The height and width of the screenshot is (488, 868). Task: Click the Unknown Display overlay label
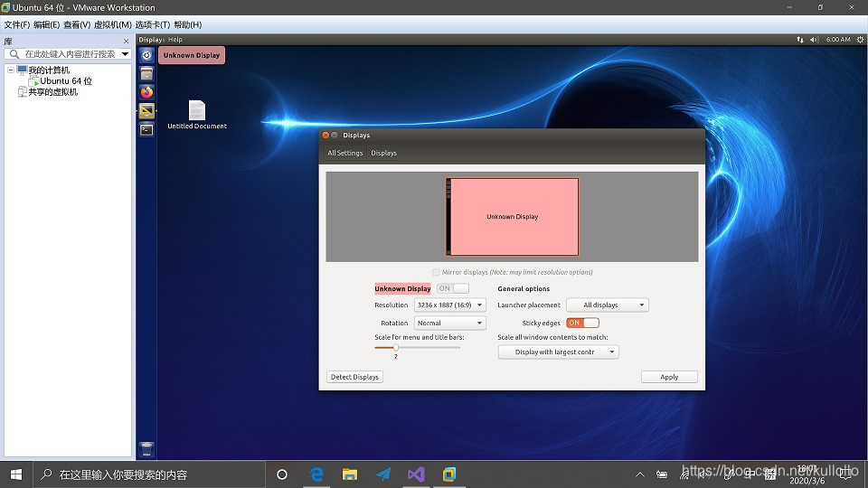(x=192, y=55)
